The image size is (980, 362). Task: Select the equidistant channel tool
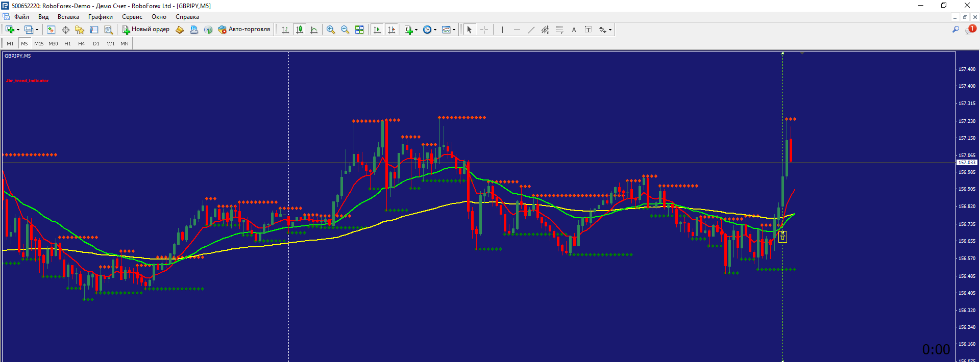tap(545, 30)
